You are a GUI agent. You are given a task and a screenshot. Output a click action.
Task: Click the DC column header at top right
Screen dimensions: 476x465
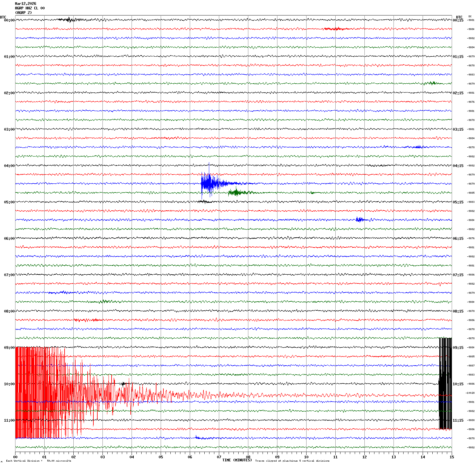(x=470, y=16)
